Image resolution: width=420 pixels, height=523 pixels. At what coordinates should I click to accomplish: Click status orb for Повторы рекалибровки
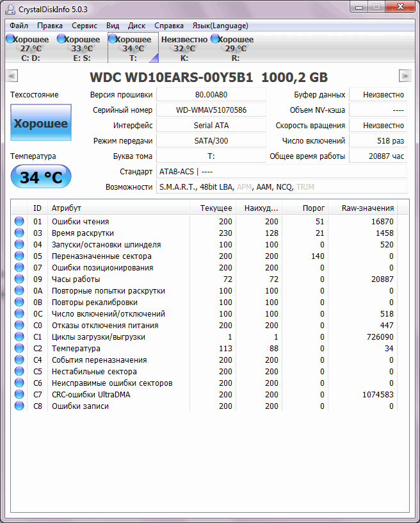19,302
